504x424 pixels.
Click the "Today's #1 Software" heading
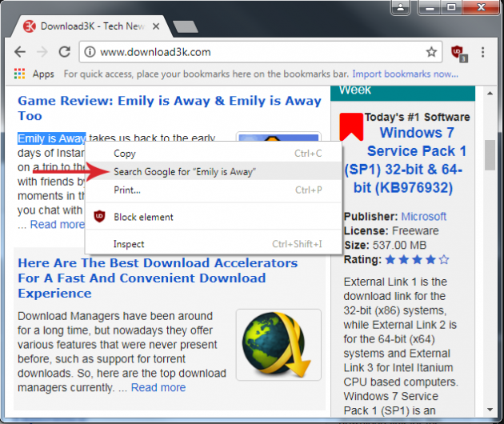pos(417,117)
